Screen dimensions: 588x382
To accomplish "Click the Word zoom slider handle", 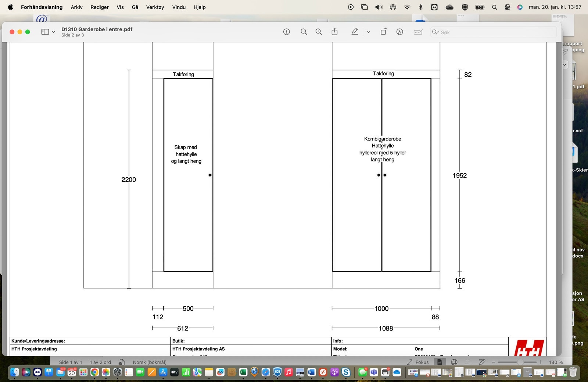I will click(520, 362).
